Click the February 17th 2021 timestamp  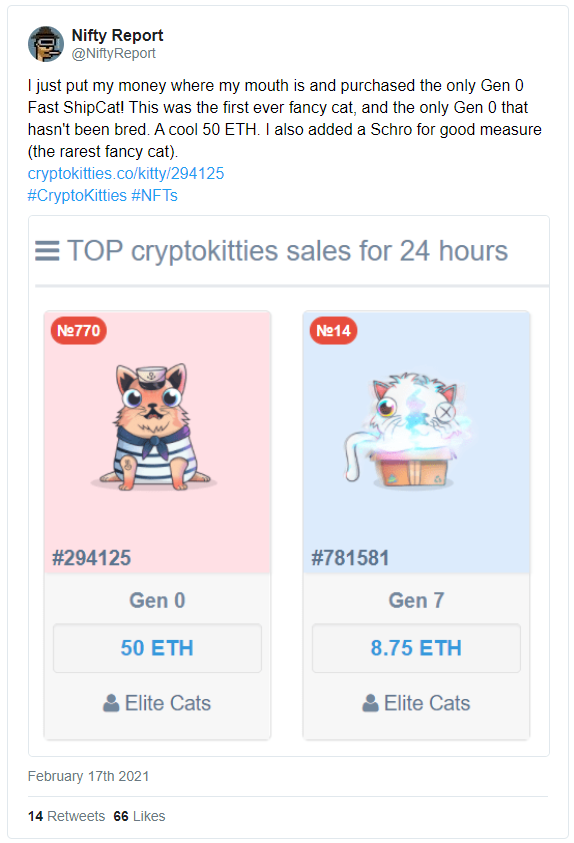coord(88,776)
